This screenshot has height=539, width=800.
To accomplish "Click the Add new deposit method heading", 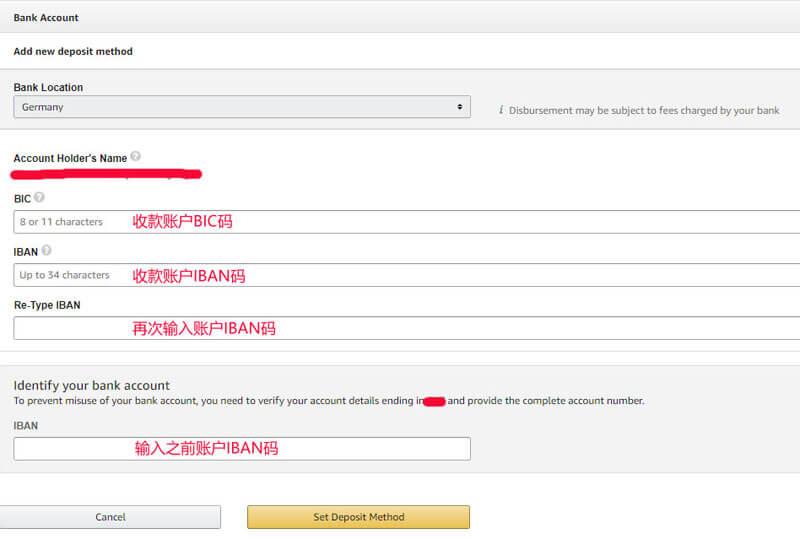I will (73, 52).
